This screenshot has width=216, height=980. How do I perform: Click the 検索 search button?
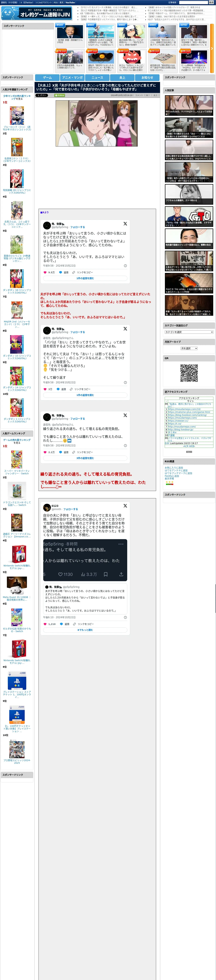(211, 2)
